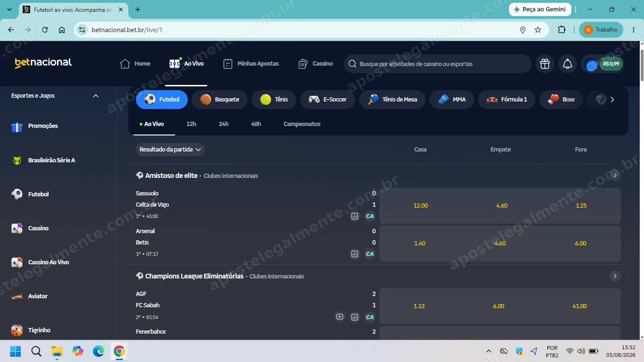This screenshot has height=362, width=644.
Task: Switch to the 48h tab
Action: point(256,124)
